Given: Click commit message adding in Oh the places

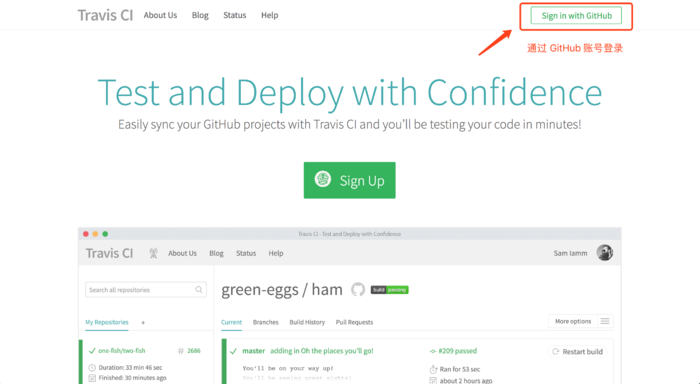Looking at the screenshot, I should 322,351.
